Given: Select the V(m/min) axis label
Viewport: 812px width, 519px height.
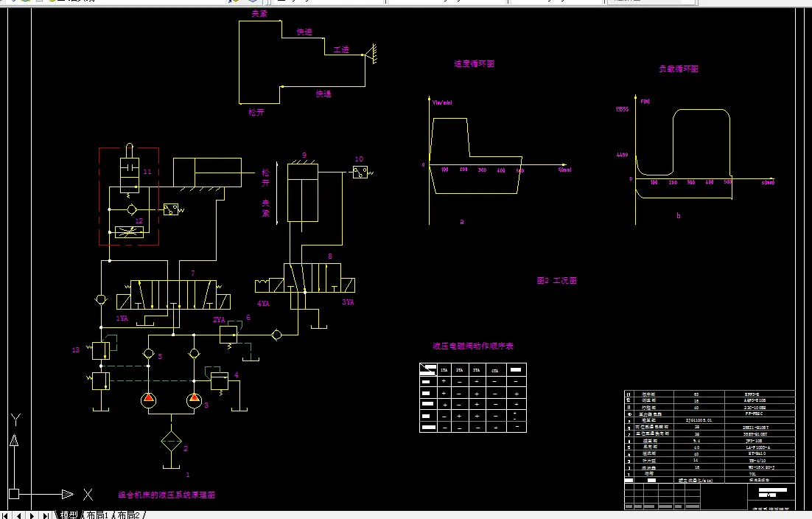Looking at the screenshot, I should coord(442,102).
